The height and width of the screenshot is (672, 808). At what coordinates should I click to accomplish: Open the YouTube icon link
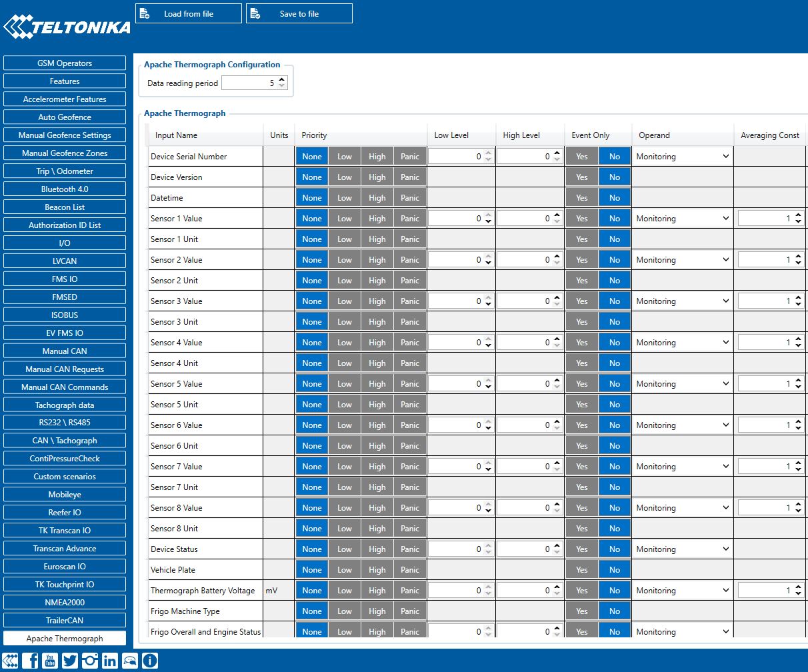51,661
